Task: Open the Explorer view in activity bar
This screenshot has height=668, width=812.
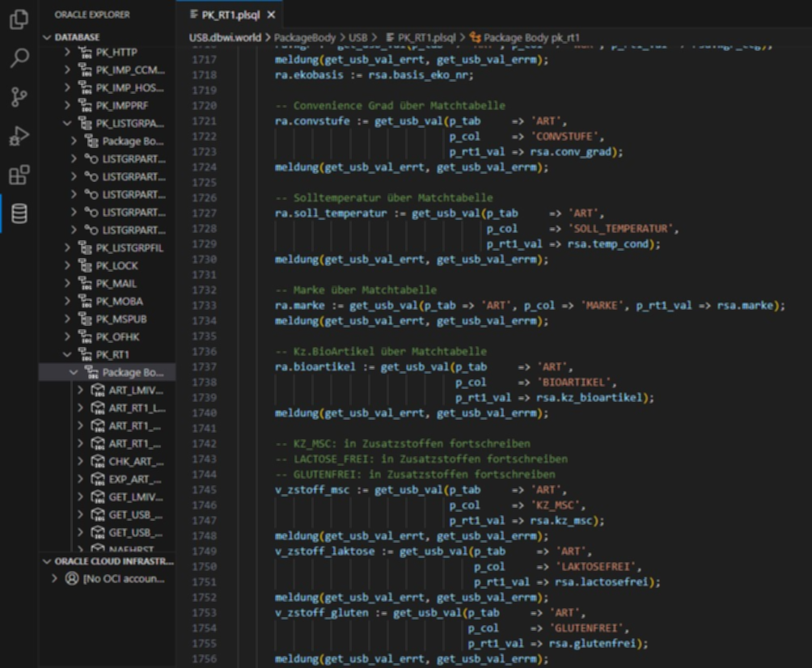Action: coord(19,19)
